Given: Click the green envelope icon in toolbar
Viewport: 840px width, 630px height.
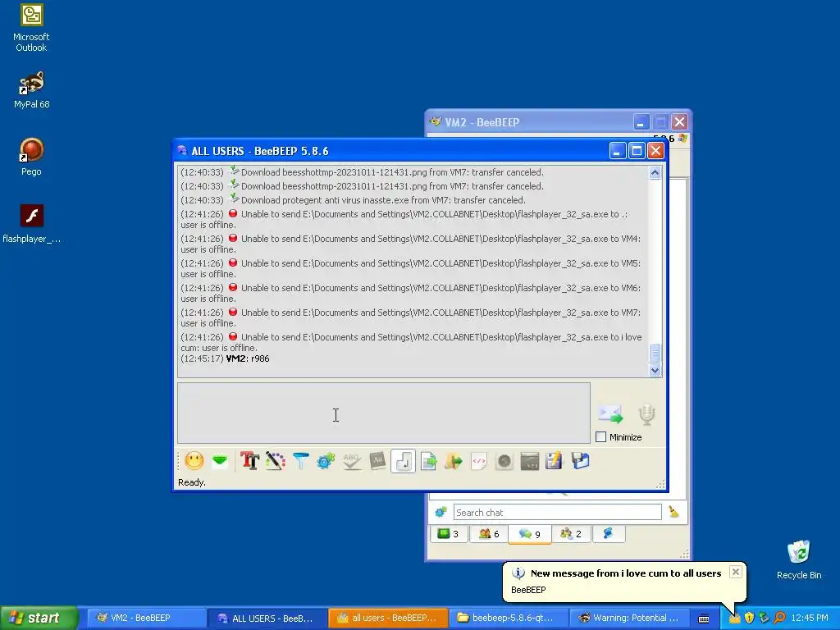Looking at the screenshot, I should [x=220, y=461].
